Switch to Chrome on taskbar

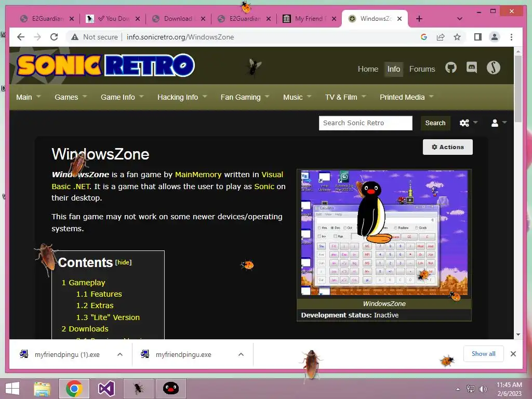point(74,389)
